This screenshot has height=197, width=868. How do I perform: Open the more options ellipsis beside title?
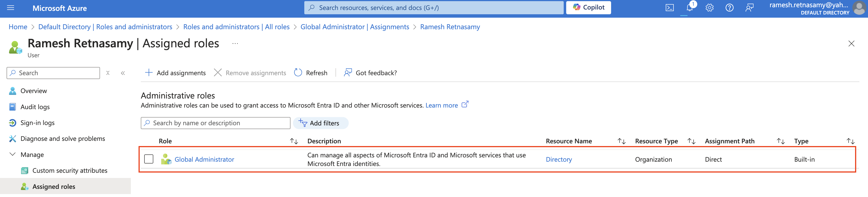235,43
